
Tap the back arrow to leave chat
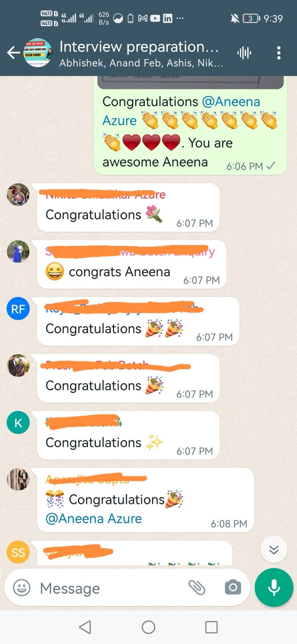[13, 53]
